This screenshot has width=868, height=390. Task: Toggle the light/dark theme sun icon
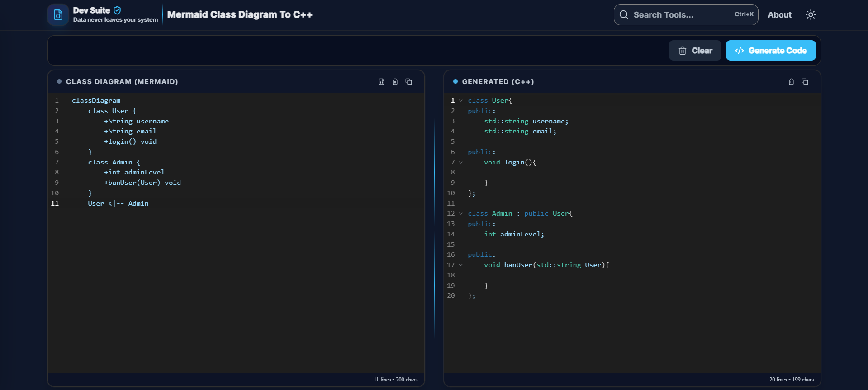click(811, 15)
